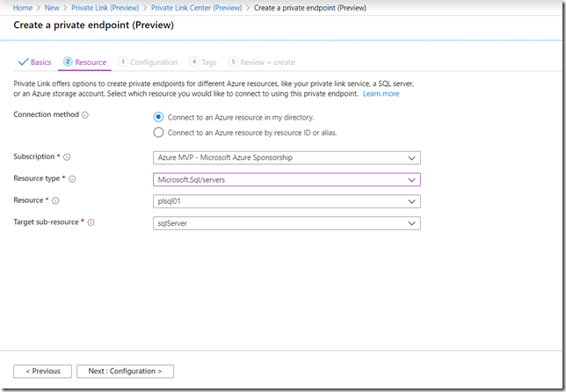Click info icon beside Resource type label
The height and width of the screenshot is (392, 566).
click(x=72, y=179)
